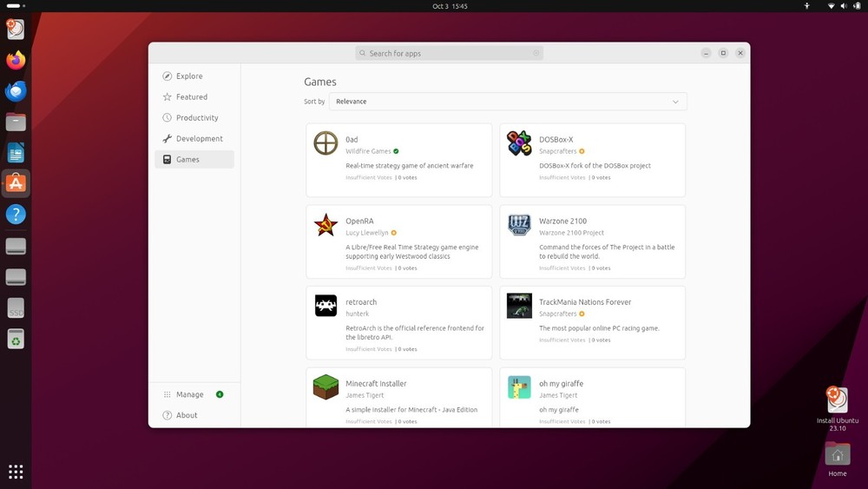Click the Explore compass icon
Screen dimensions: 868x489
click(168, 76)
